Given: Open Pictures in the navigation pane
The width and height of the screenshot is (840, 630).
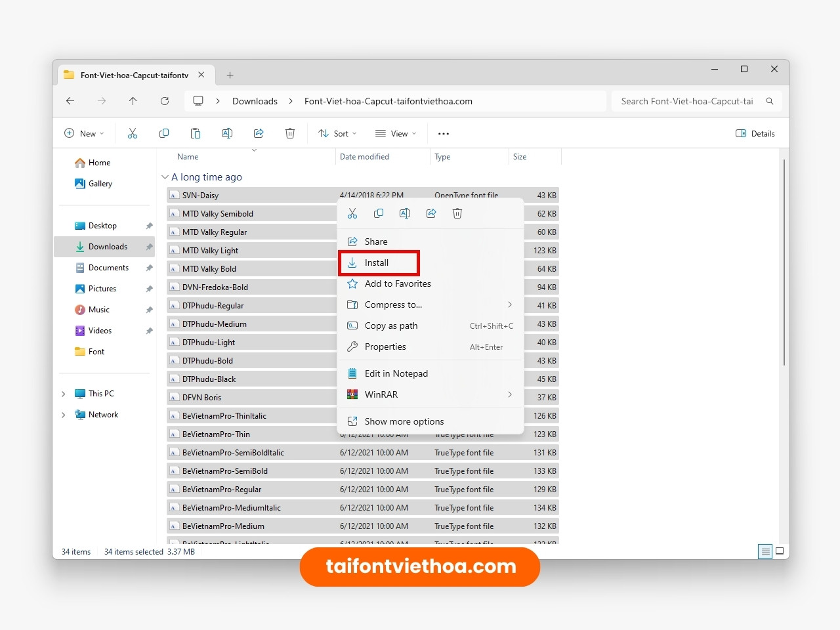Looking at the screenshot, I should (102, 289).
